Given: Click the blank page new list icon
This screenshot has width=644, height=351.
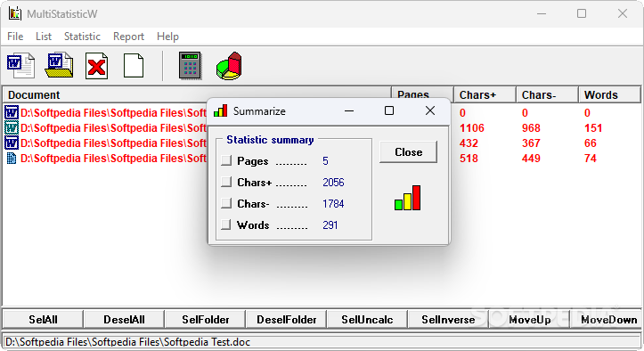Looking at the screenshot, I should point(134,66).
